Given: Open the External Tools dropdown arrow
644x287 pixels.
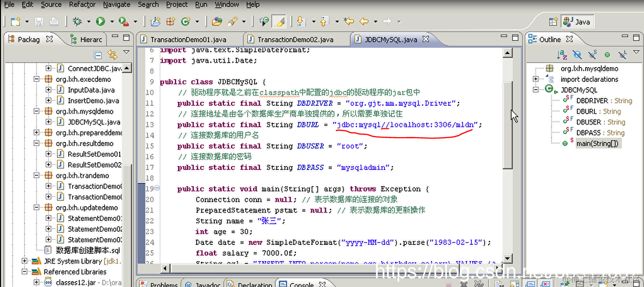Looking at the screenshot, I should point(135,22).
